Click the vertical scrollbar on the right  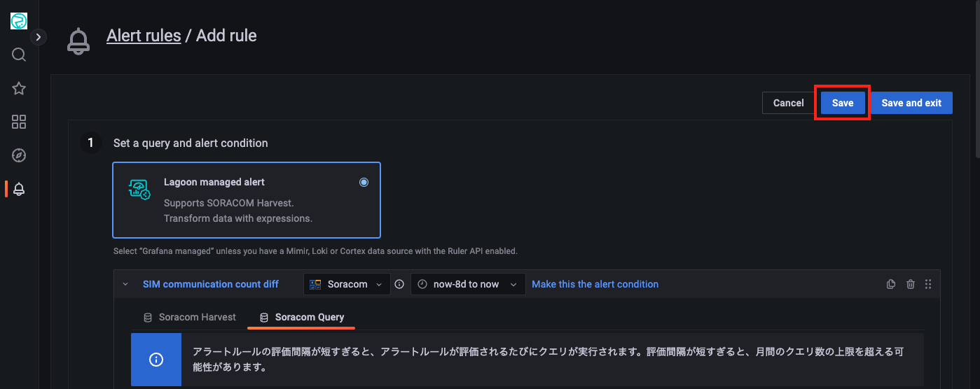977,80
